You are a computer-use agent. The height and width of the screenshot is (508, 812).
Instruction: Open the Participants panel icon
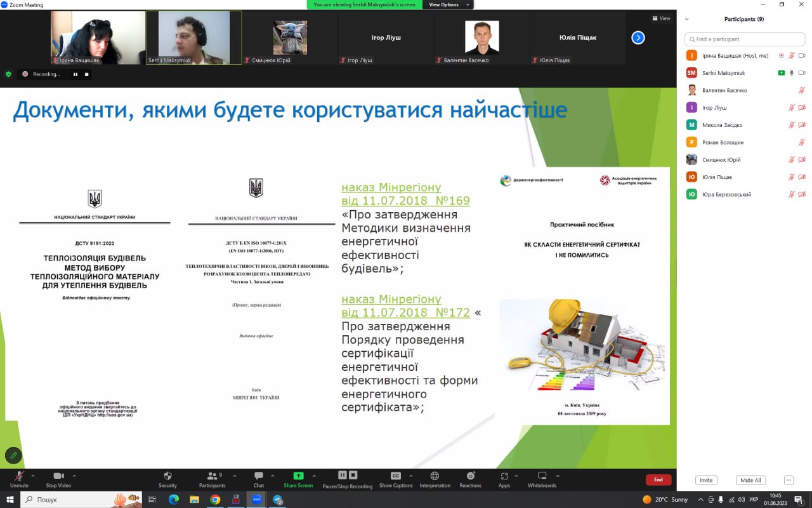click(212, 476)
